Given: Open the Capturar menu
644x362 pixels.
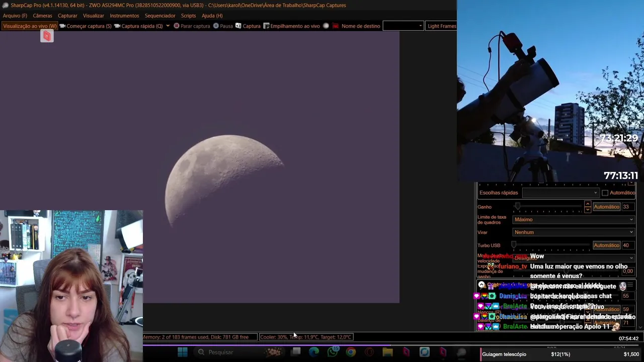Looking at the screenshot, I should coord(67,16).
